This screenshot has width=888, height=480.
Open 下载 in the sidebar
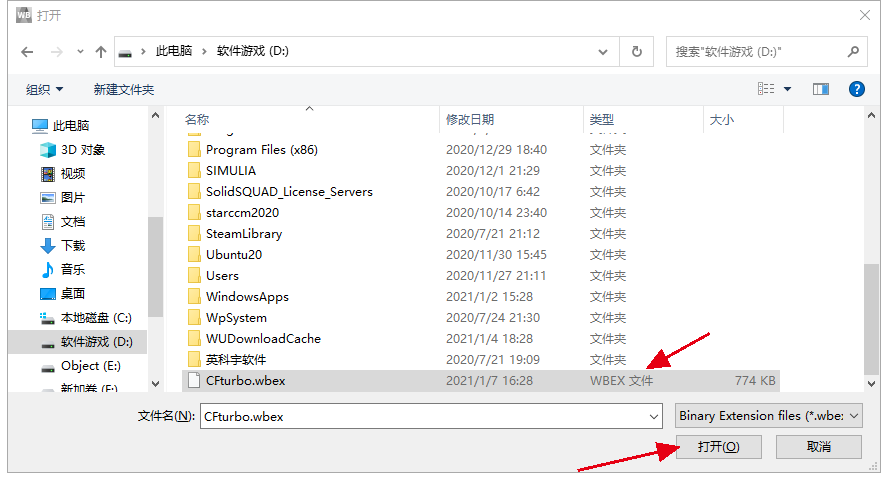[x=72, y=245]
